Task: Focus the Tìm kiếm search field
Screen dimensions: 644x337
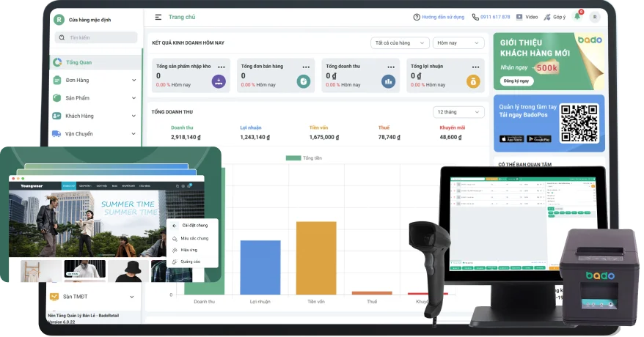Action: (96, 37)
